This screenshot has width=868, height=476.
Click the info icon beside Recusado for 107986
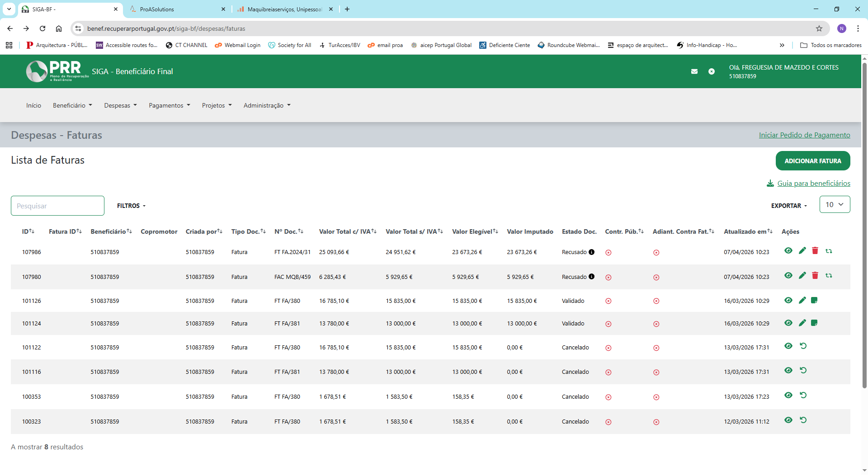591,252
